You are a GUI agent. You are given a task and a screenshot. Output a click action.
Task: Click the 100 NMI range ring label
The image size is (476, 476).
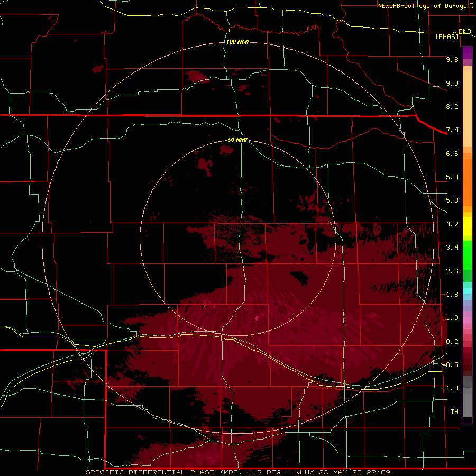tap(237, 42)
